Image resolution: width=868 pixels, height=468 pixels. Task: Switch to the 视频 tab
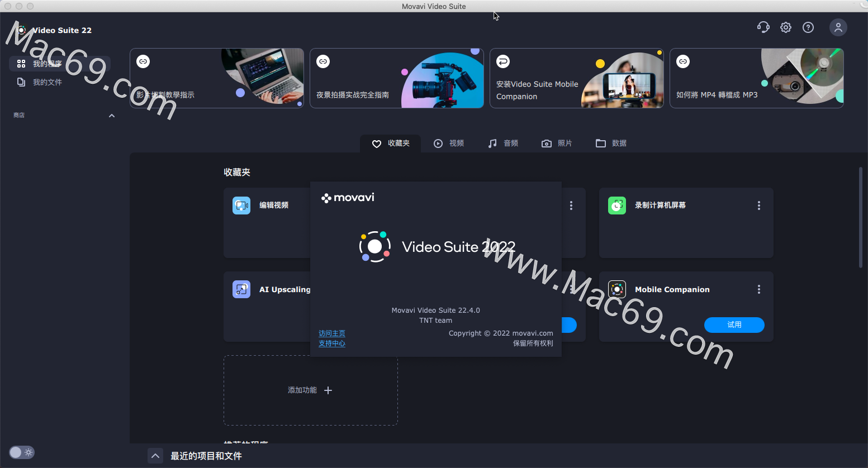coord(449,143)
